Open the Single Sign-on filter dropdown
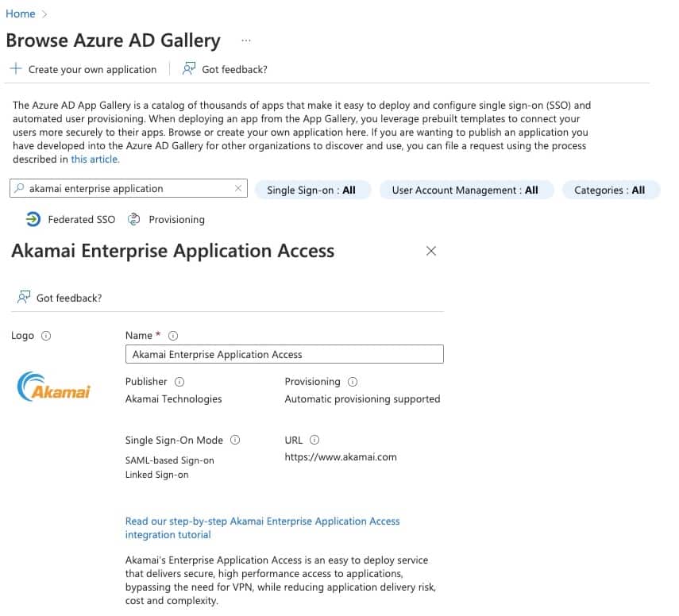 click(311, 190)
